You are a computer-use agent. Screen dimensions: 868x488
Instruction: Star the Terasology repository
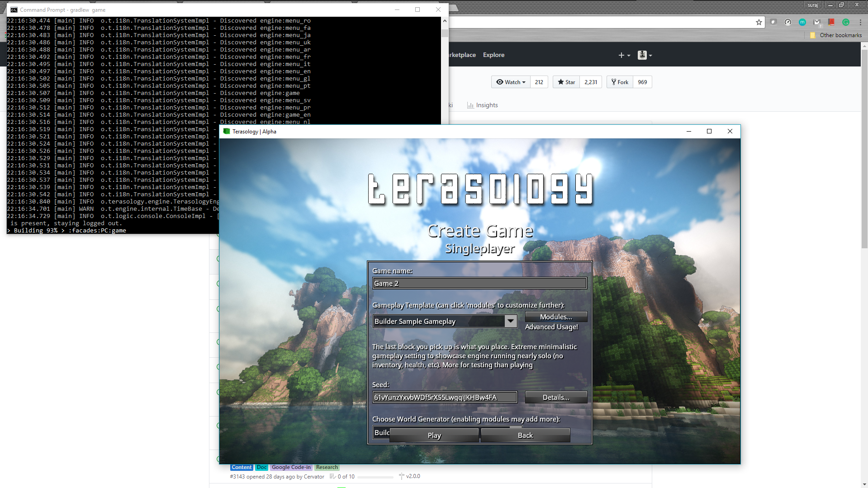tap(566, 82)
